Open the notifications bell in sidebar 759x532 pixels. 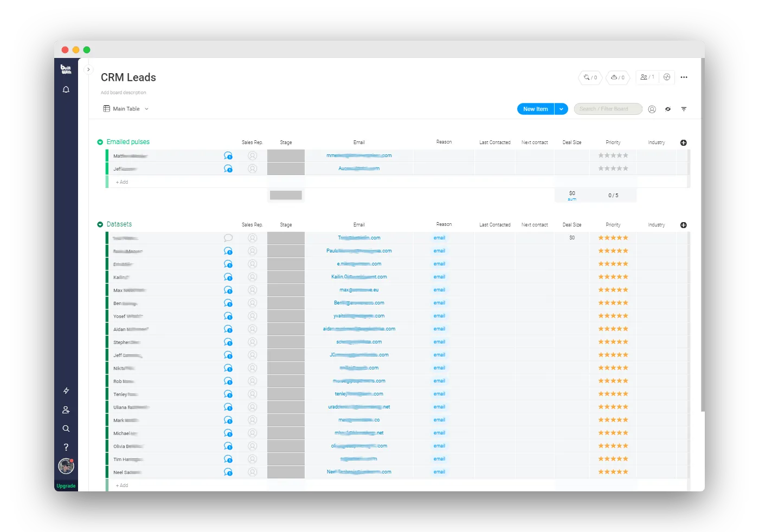tap(66, 90)
